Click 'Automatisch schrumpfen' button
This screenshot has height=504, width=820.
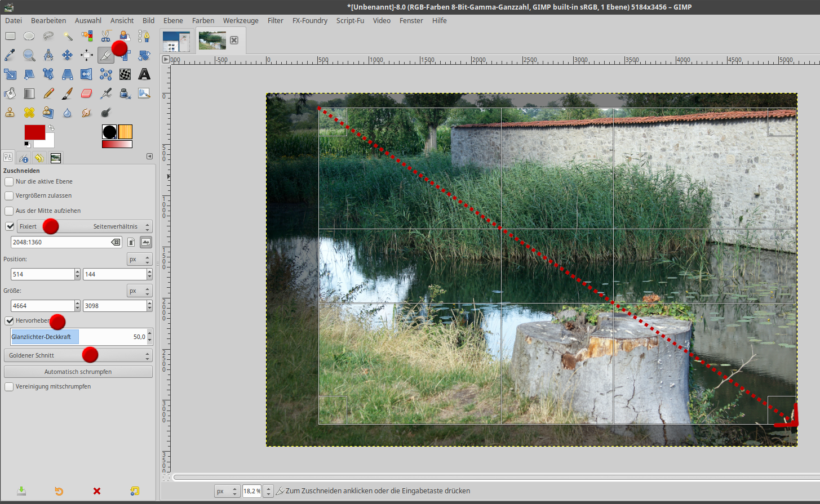(x=78, y=372)
